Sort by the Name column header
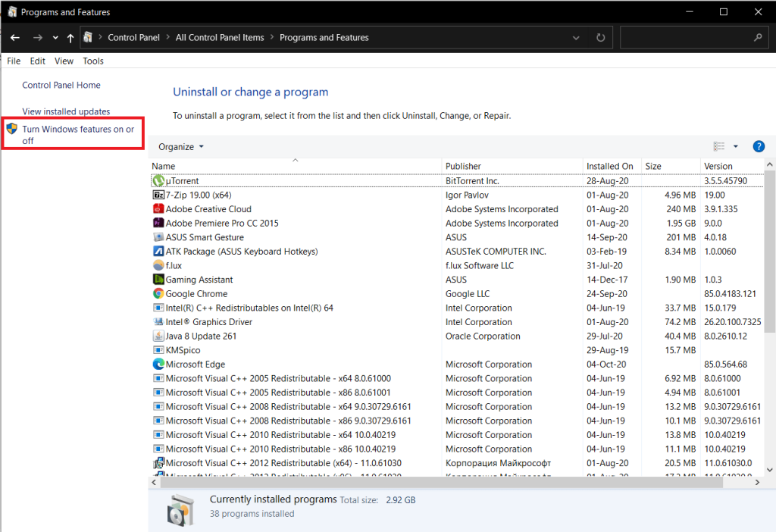Screen dimensions: 776x532 [295, 166]
